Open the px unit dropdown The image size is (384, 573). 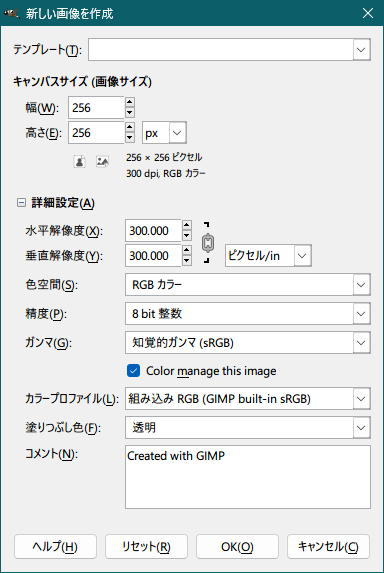pyautogui.click(x=164, y=133)
